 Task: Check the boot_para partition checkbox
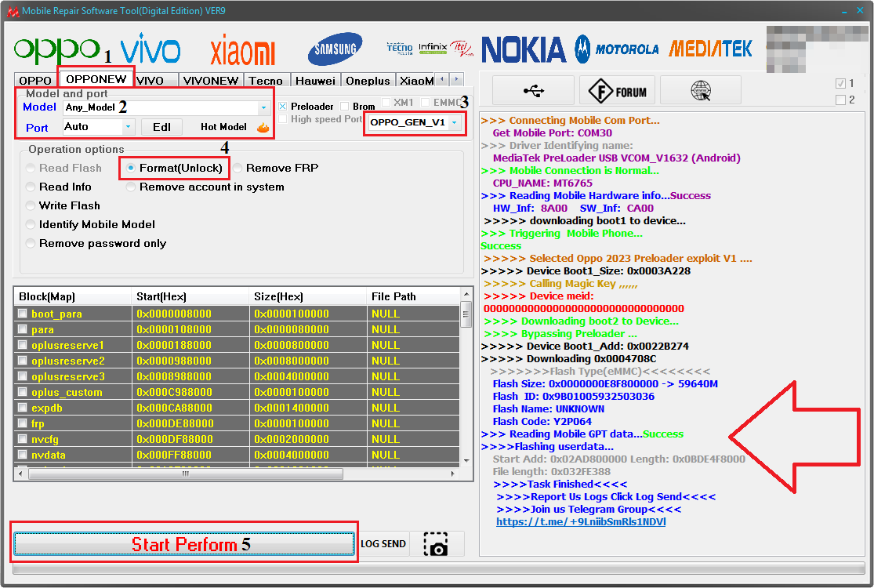pyautogui.click(x=22, y=314)
